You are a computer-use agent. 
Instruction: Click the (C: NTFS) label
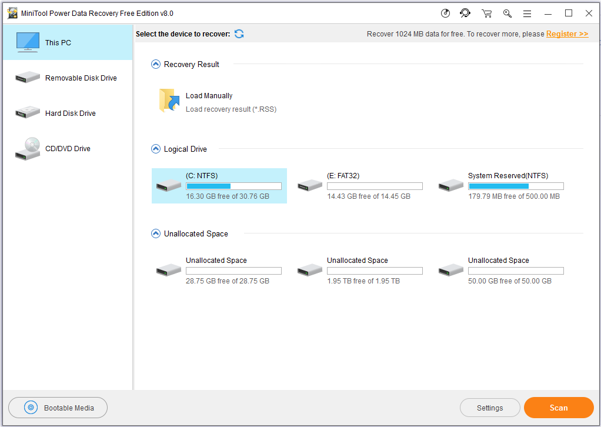coord(202,176)
